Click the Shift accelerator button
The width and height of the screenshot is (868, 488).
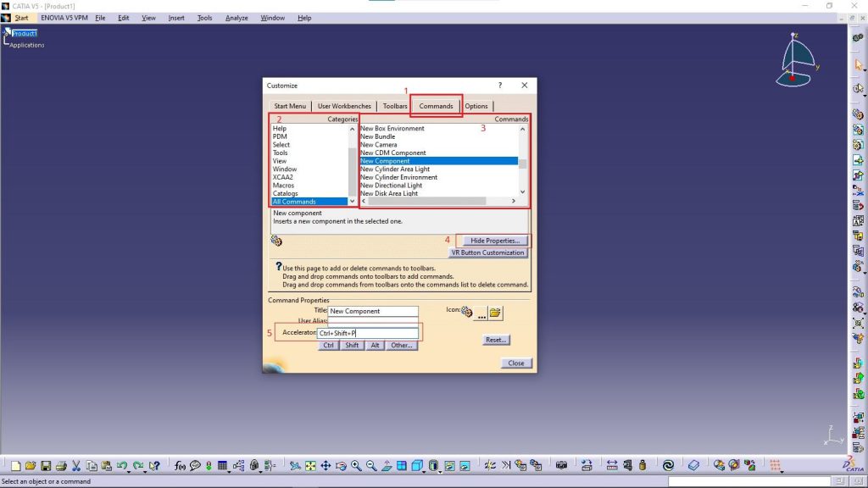(352, 346)
